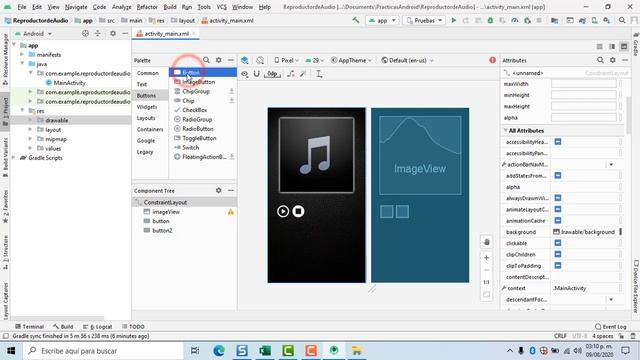
Task: Open Microsoft Edge from taskbar
Action: coord(219,351)
